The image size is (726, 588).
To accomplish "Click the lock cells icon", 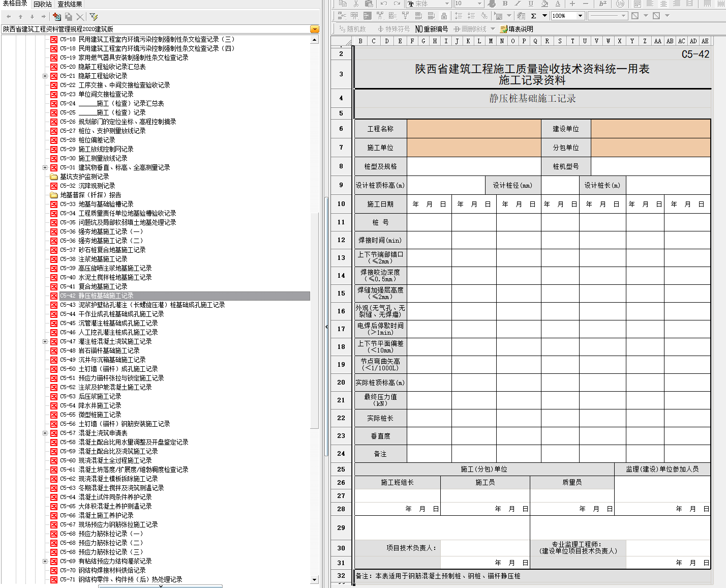I will (444, 16).
